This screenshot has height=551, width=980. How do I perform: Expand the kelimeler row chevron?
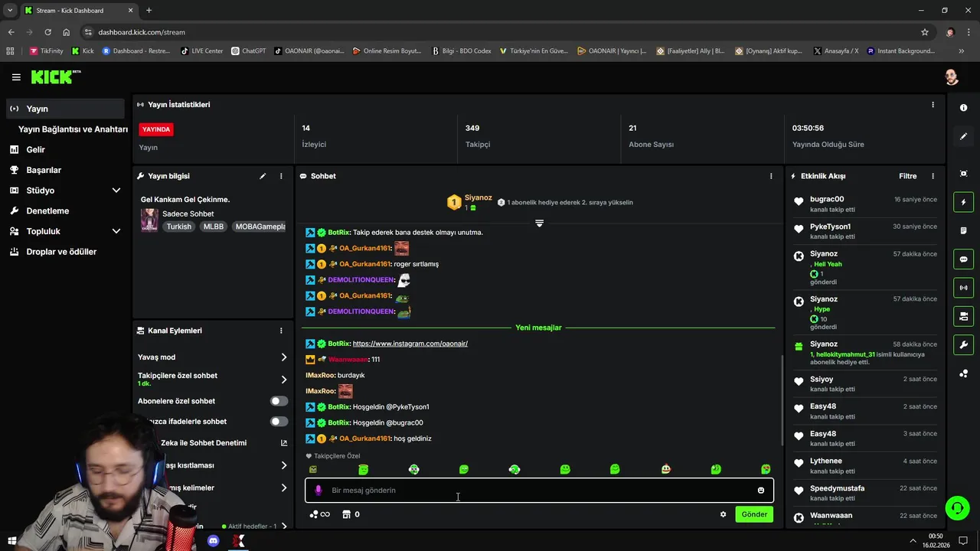click(283, 488)
